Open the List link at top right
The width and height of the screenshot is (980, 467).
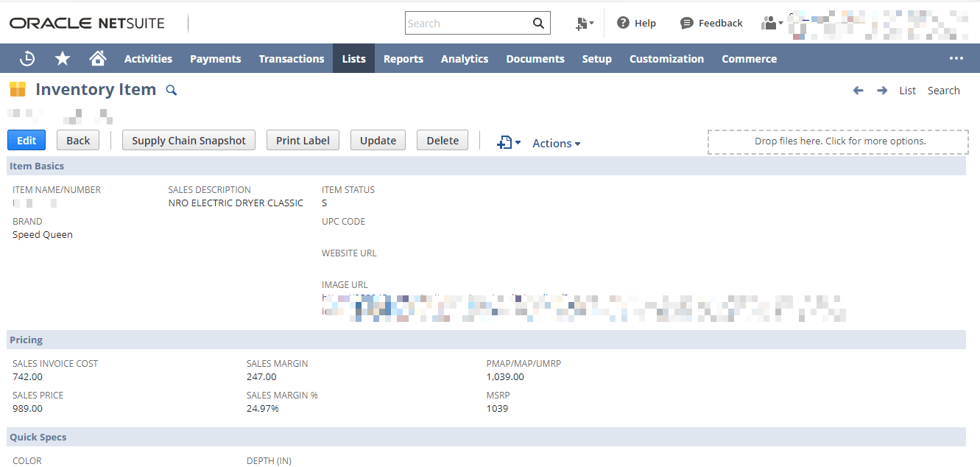coord(908,90)
